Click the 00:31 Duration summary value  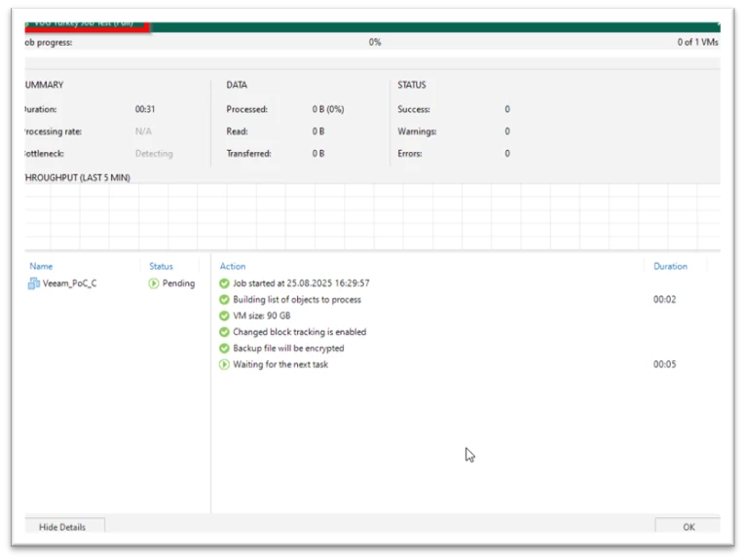click(145, 109)
